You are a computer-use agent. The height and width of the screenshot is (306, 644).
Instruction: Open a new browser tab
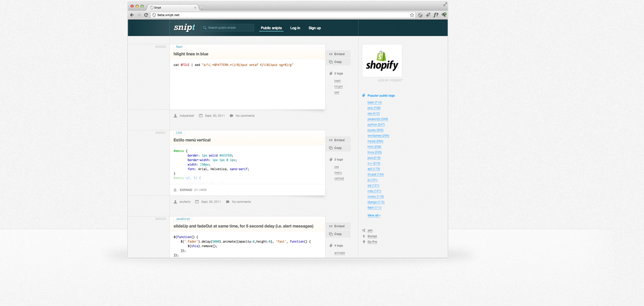[x=203, y=8]
